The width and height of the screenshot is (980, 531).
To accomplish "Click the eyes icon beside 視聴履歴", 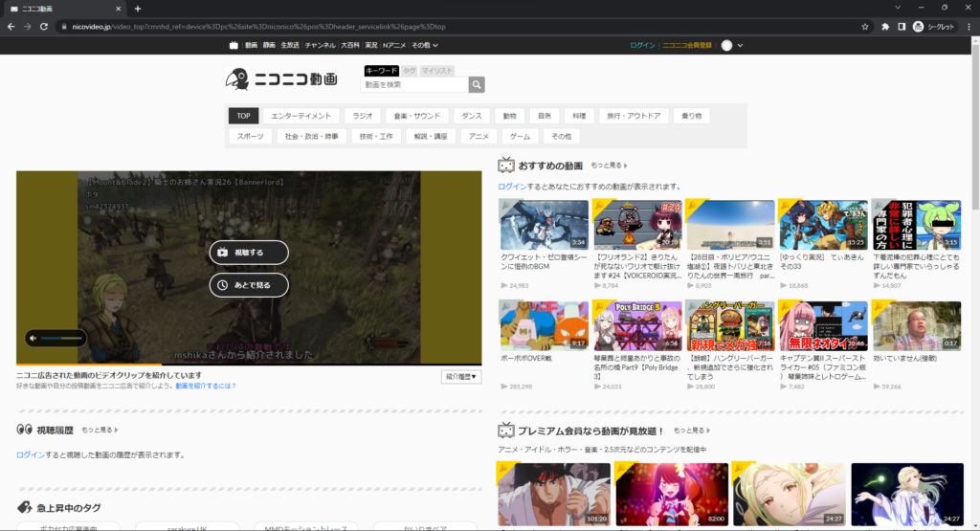I will click(24, 430).
